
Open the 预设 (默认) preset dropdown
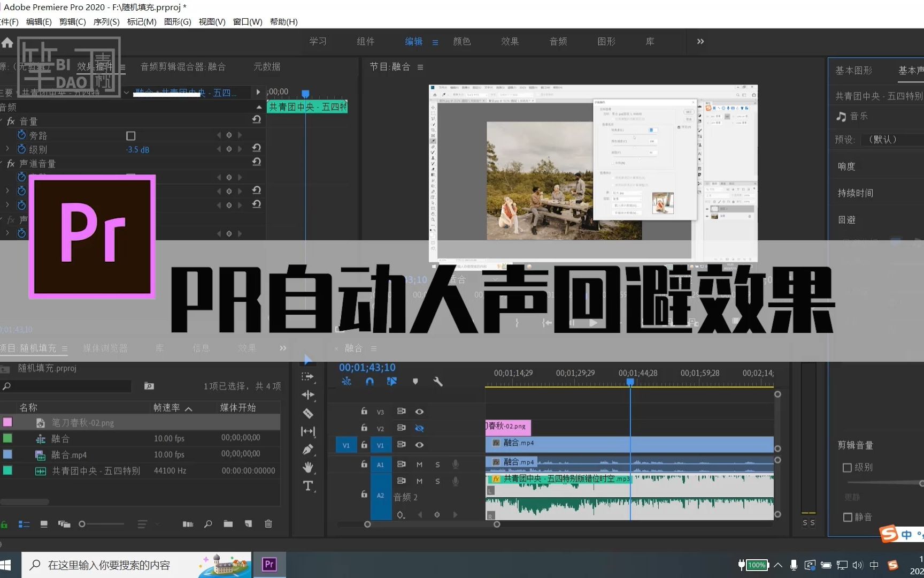(x=882, y=140)
